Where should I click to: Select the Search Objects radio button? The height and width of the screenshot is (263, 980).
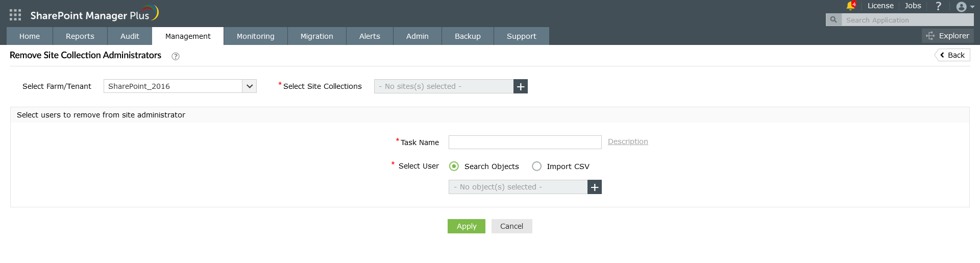pyautogui.click(x=454, y=166)
